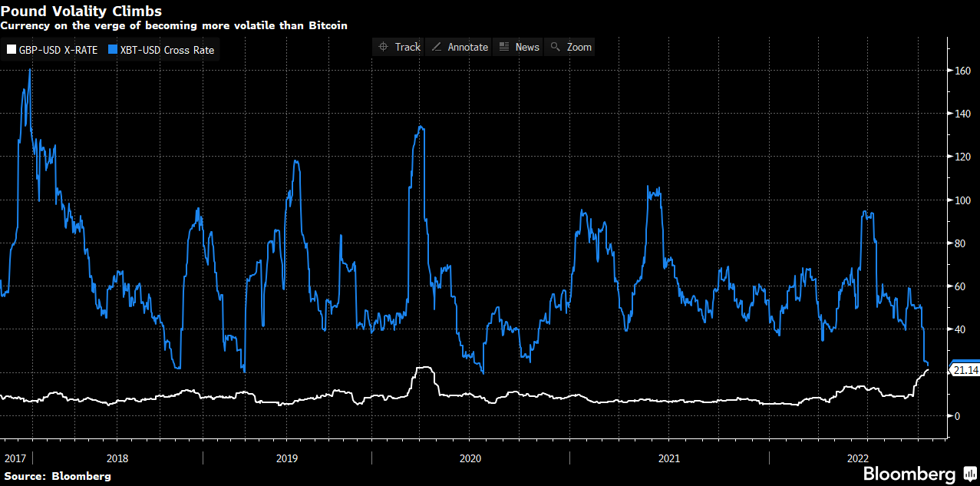This screenshot has height=486, width=980.
Task: Click the chart title Pound Volality Climbs
Action: click(x=81, y=12)
